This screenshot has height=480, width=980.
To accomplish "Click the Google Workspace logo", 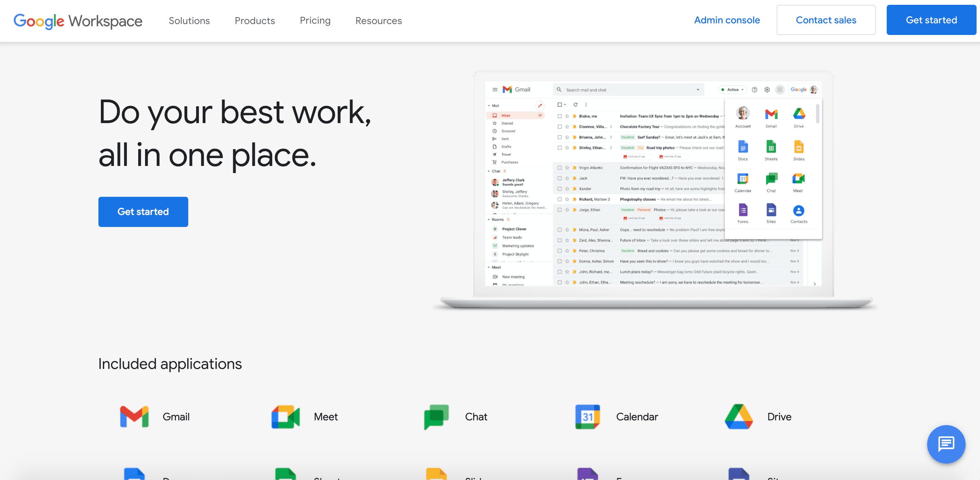I will pyautogui.click(x=78, y=21).
